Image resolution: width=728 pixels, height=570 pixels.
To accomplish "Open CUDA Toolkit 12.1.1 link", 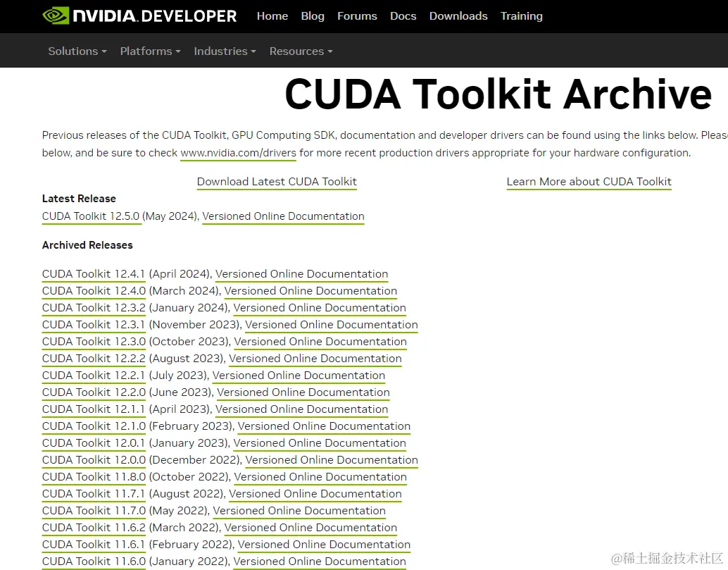I will pyautogui.click(x=94, y=409).
